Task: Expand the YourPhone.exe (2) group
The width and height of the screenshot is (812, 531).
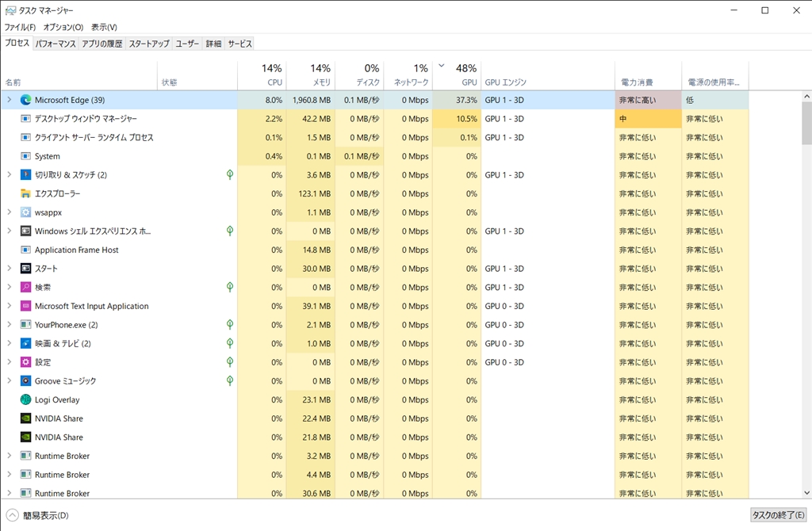Action: [9, 324]
